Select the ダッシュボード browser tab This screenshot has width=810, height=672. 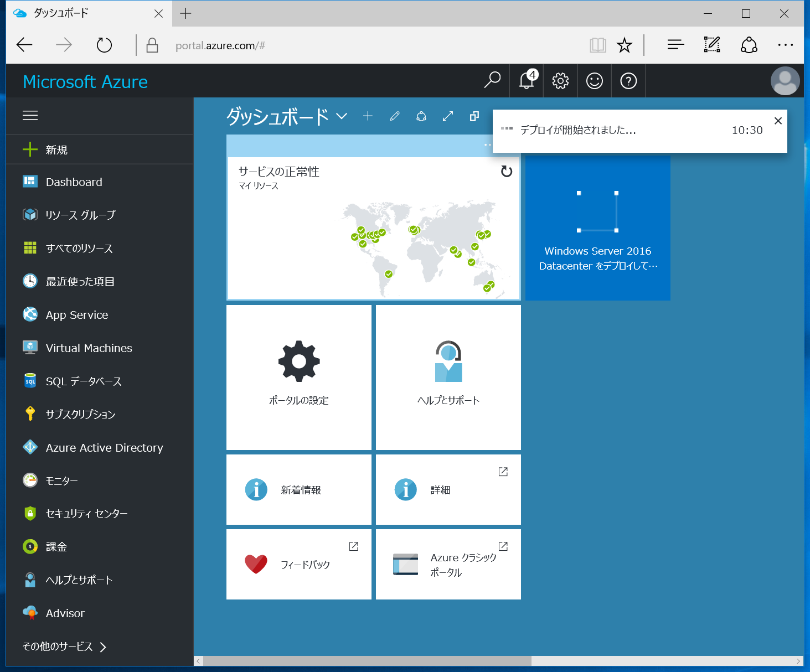(89, 13)
